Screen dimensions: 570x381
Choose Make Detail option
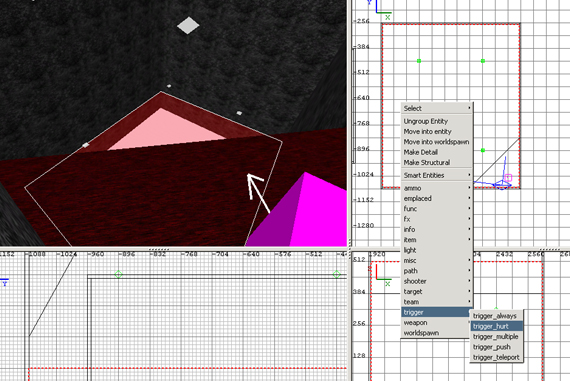(x=437, y=152)
